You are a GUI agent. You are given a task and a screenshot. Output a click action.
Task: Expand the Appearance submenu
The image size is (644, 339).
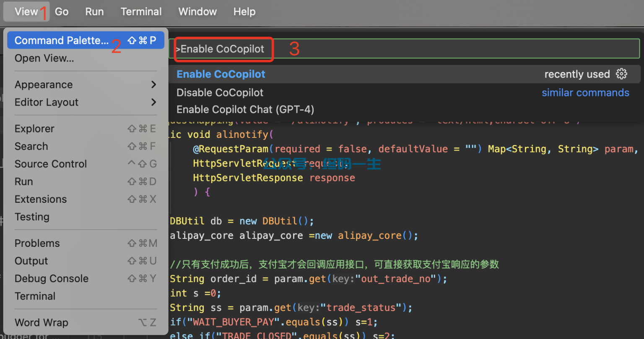tap(44, 84)
